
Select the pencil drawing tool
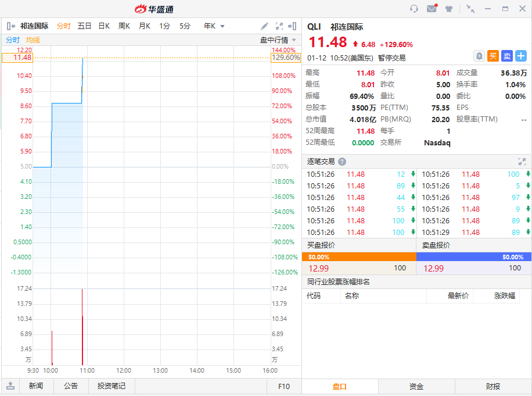pos(265,26)
